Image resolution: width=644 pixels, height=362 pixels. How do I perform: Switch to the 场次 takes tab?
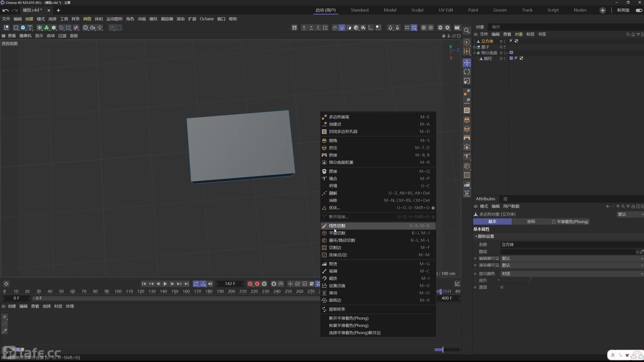496,27
